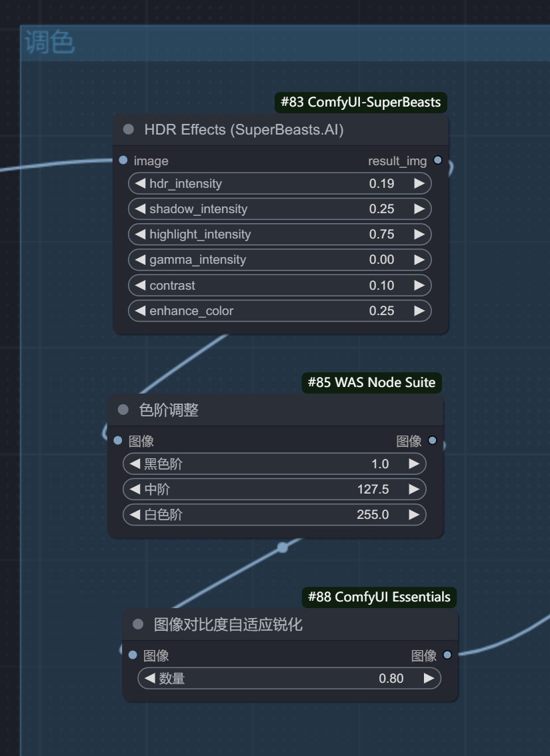The image size is (550, 756).
Task: Increase 白色阶 using the right arrow
Action: coord(414,514)
